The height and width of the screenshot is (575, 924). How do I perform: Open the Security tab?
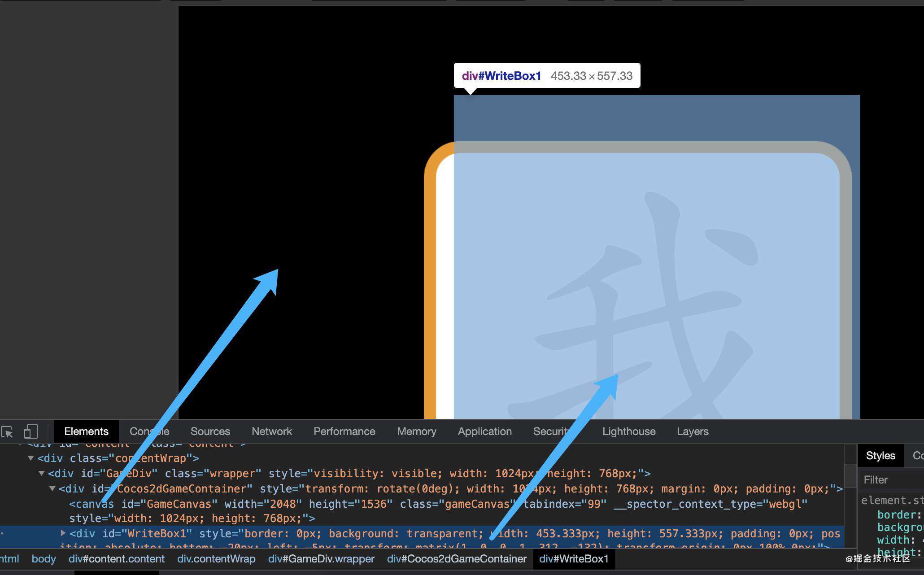(553, 431)
